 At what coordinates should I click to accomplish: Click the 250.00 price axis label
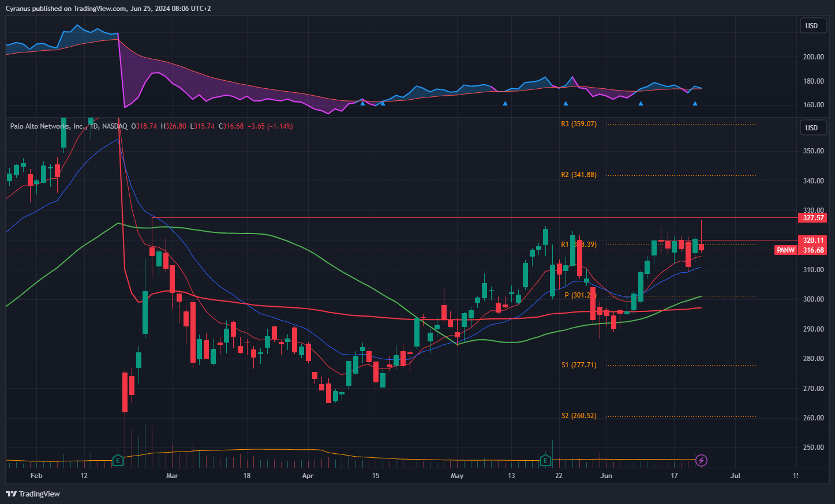coord(814,447)
